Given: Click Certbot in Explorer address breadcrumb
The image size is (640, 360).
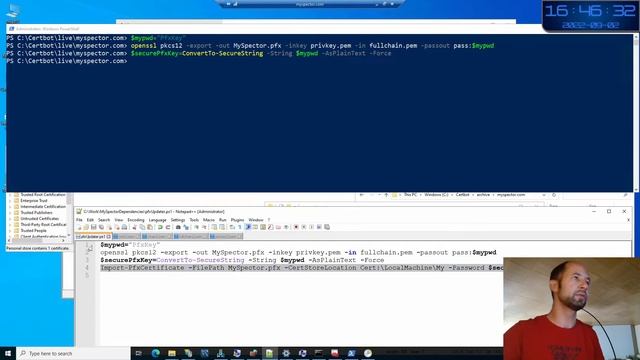Looking at the screenshot, I should pos(462,195).
